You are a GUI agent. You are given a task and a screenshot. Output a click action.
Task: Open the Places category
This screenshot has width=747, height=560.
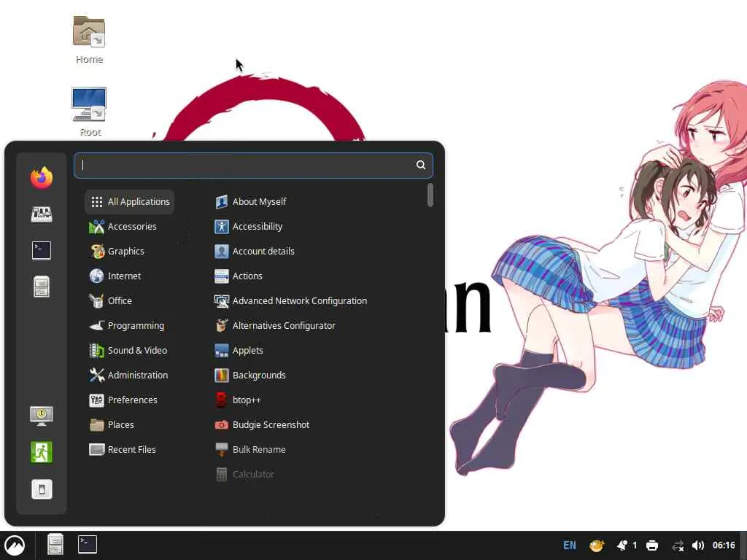(112, 424)
